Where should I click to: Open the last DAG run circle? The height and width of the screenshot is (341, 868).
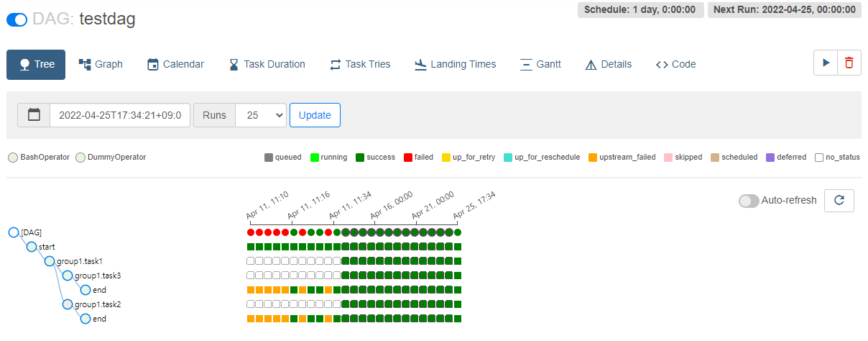[458, 232]
